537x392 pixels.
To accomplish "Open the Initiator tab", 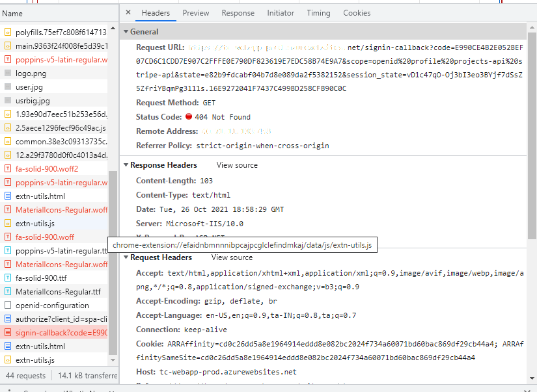I will 281,13.
